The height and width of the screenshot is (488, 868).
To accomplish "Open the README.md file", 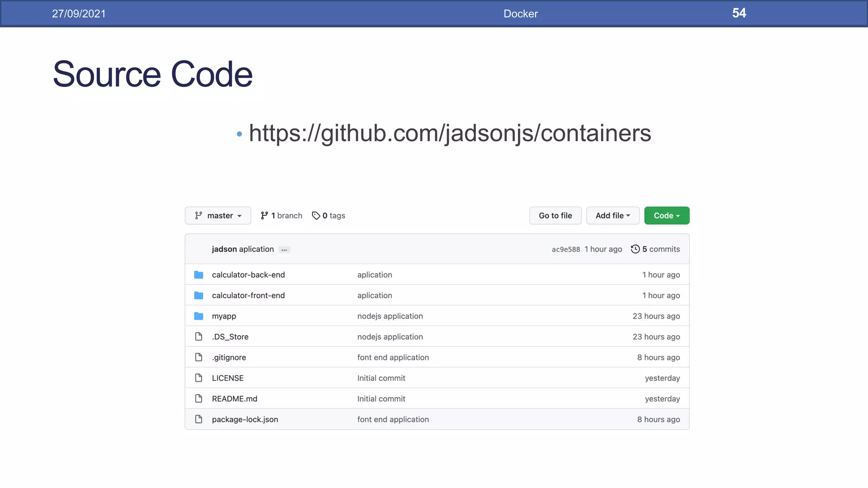I will [x=234, y=399].
